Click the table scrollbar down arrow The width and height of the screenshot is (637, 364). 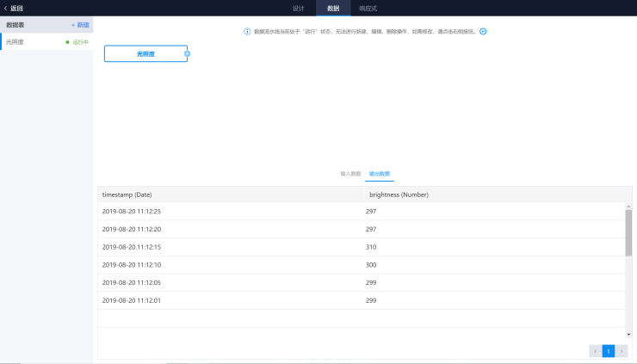[628, 335]
